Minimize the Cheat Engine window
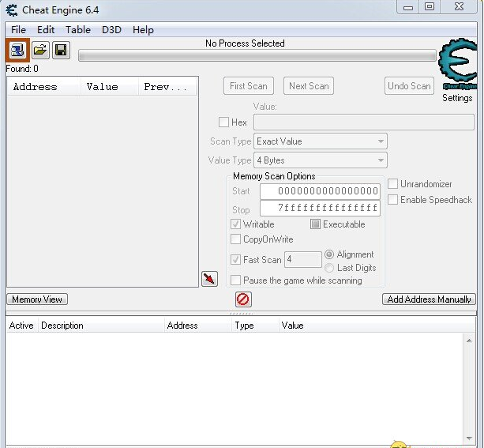Screen dimensions: 484x448 [x=407, y=7]
